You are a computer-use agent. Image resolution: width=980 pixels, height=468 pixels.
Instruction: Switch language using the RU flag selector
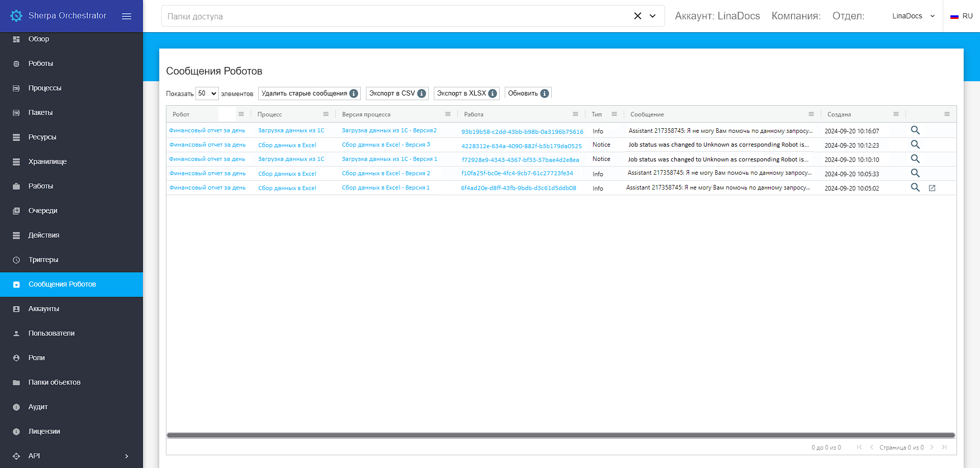[962, 16]
